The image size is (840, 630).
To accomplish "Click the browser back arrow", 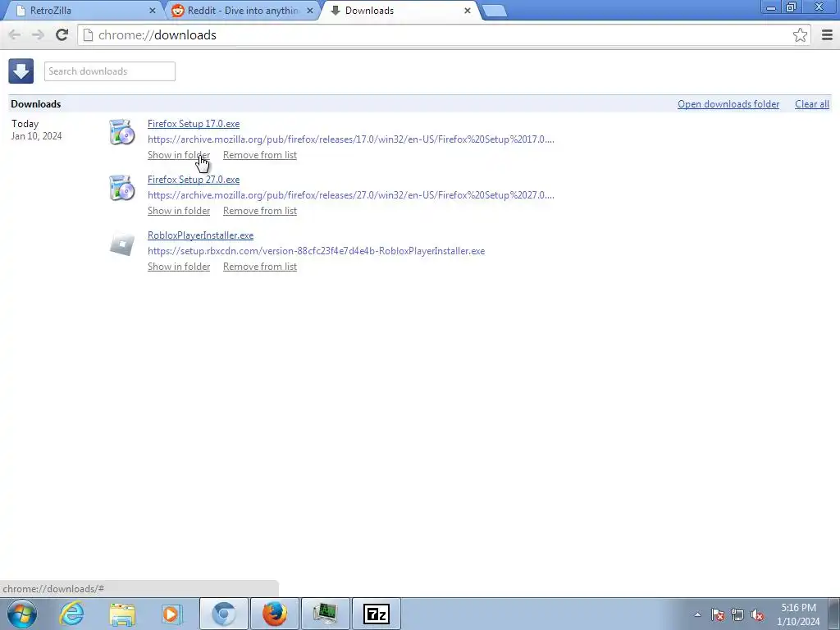I will pyautogui.click(x=15, y=34).
